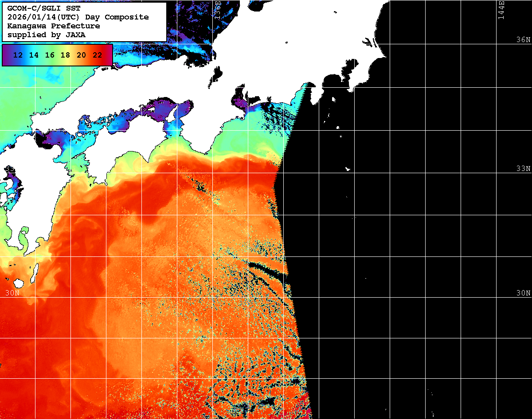This screenshot has width=532, height=419.
Task: Click the 33N latitude label on right edge
Action: click(523, 169)
